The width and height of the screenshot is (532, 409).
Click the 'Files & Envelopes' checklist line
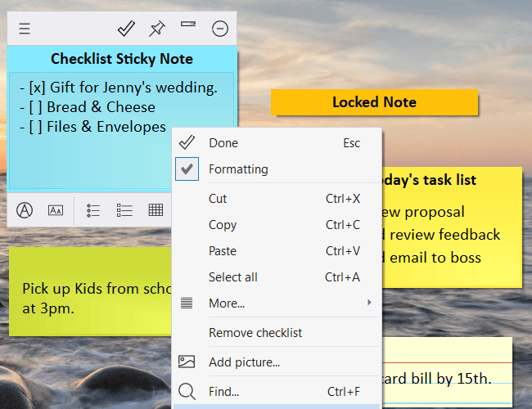[x=93, y=127]
